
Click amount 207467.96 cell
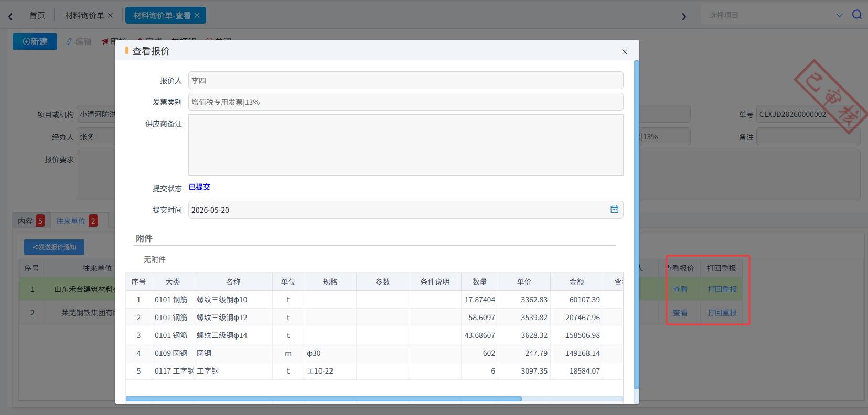point(576,318)
